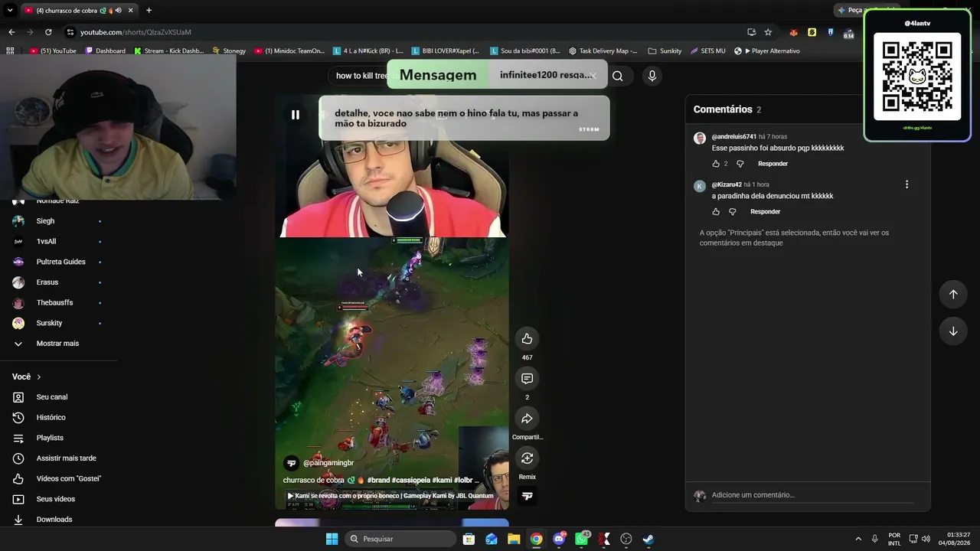The image size is (980, 551).
Task: Open the #brand hashtag
Action: coord(378,481)
